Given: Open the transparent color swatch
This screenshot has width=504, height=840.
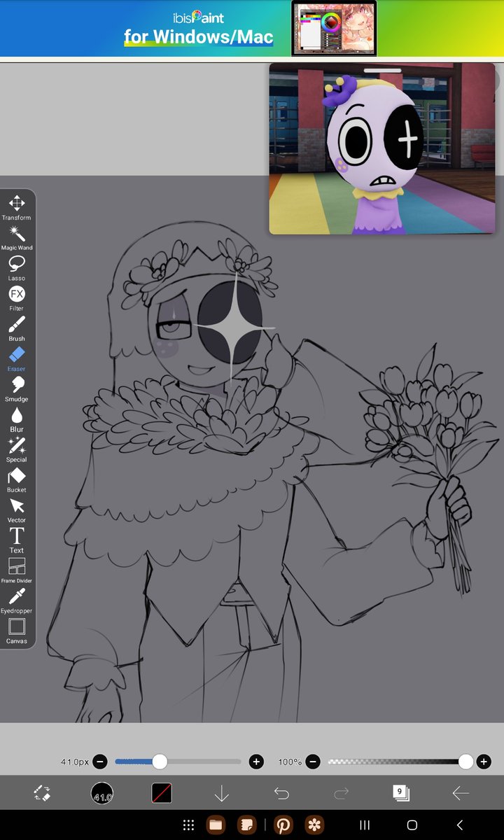Looking at the screenshot, I should tap(162, 793).
